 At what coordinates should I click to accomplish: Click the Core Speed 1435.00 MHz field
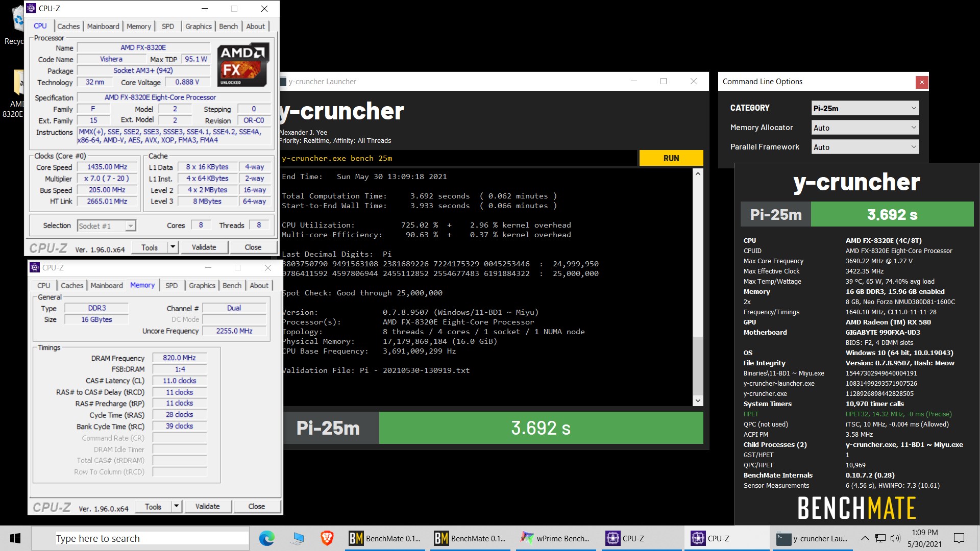click(x=107, y=167)
